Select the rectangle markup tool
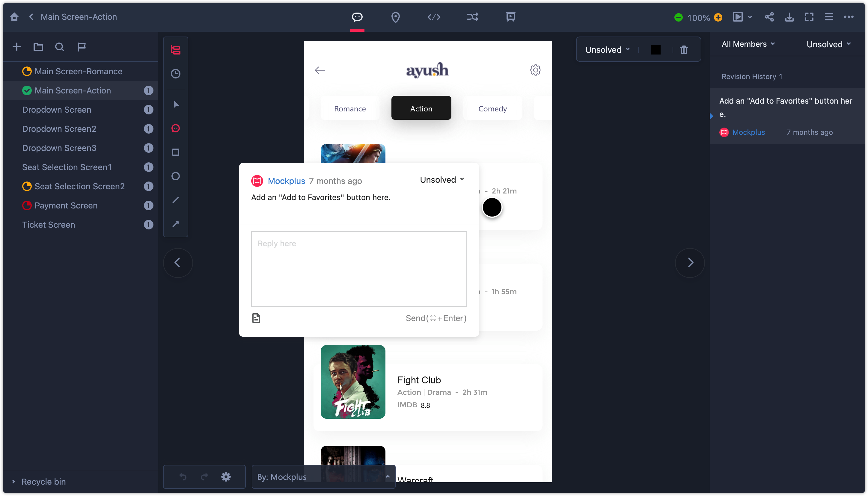 (x=176, y=152)
